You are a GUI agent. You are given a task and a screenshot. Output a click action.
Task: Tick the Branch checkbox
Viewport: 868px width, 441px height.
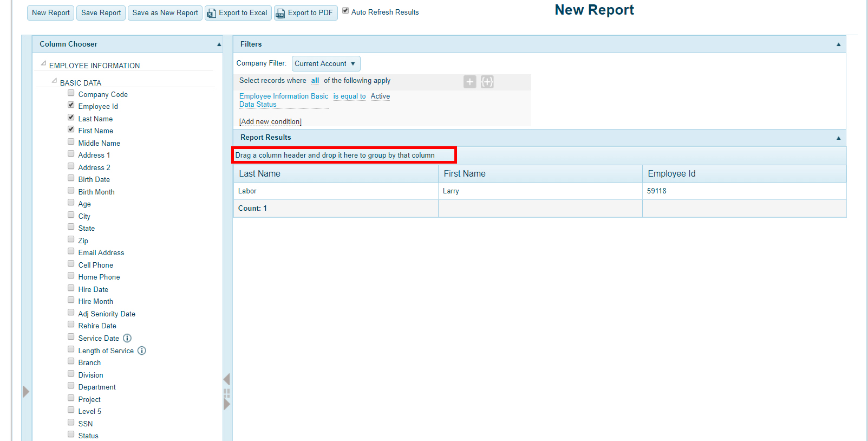coord(71,361)
